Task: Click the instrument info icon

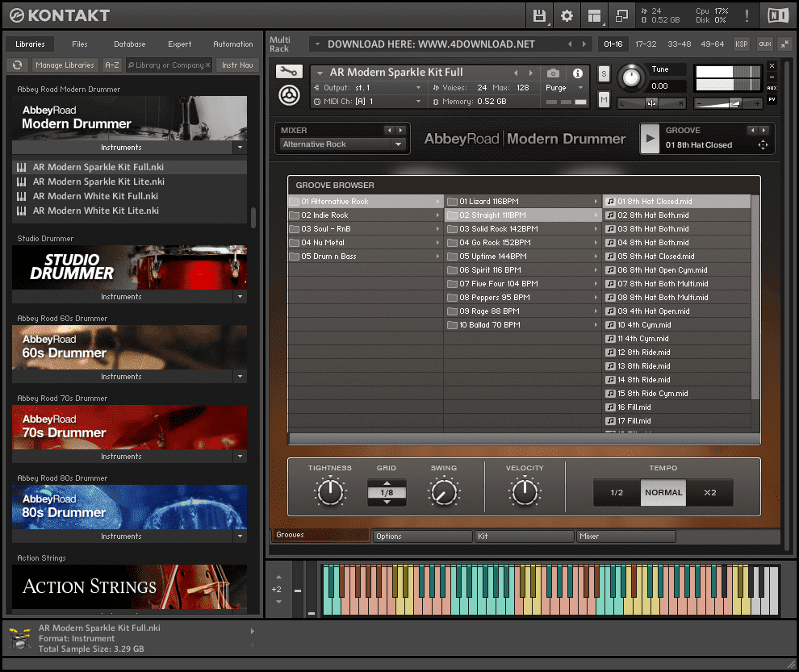Action: pos(577,73)
